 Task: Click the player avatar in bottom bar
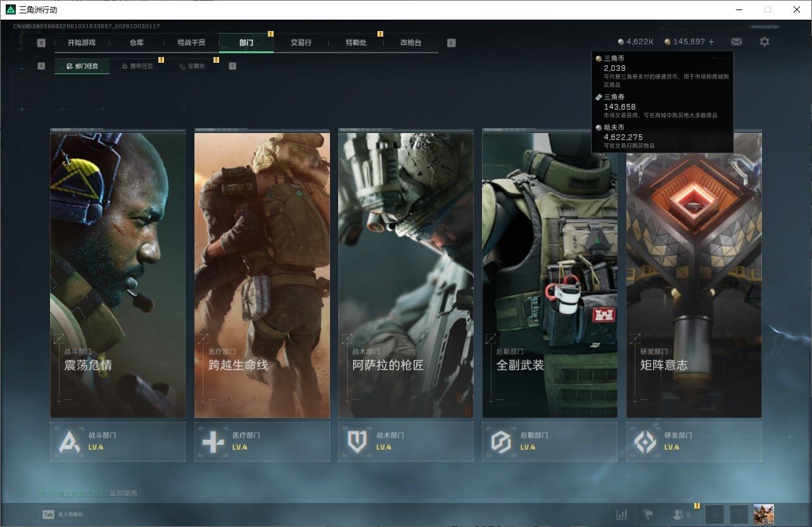tap(764, 514)
